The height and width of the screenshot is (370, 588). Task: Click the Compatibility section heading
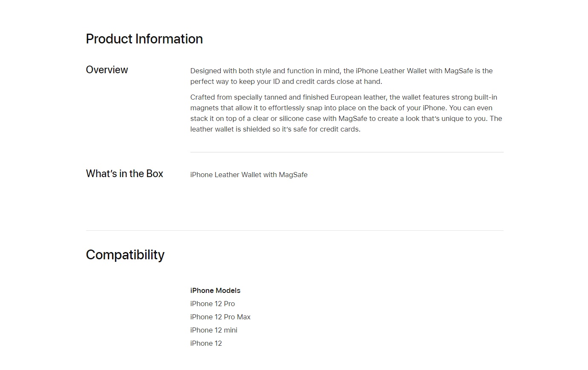click(x=125, y=255)
